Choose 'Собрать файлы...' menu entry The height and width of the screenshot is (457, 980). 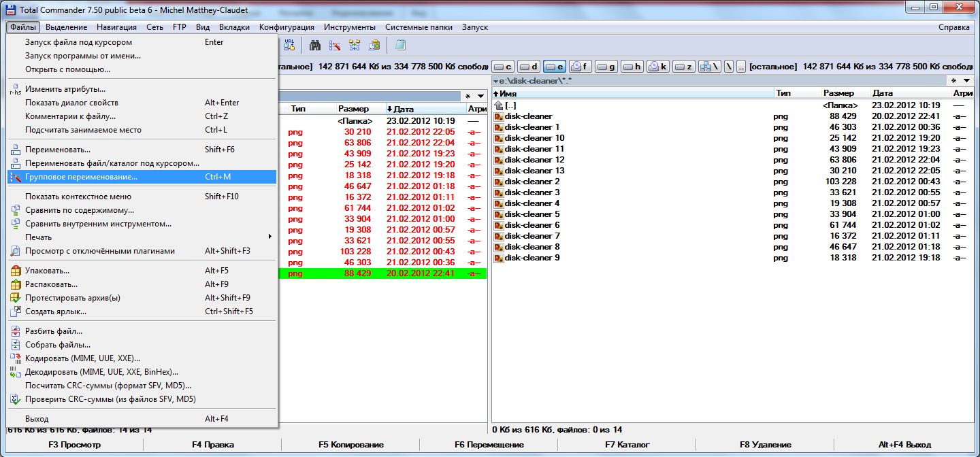[x=142, y=345]
